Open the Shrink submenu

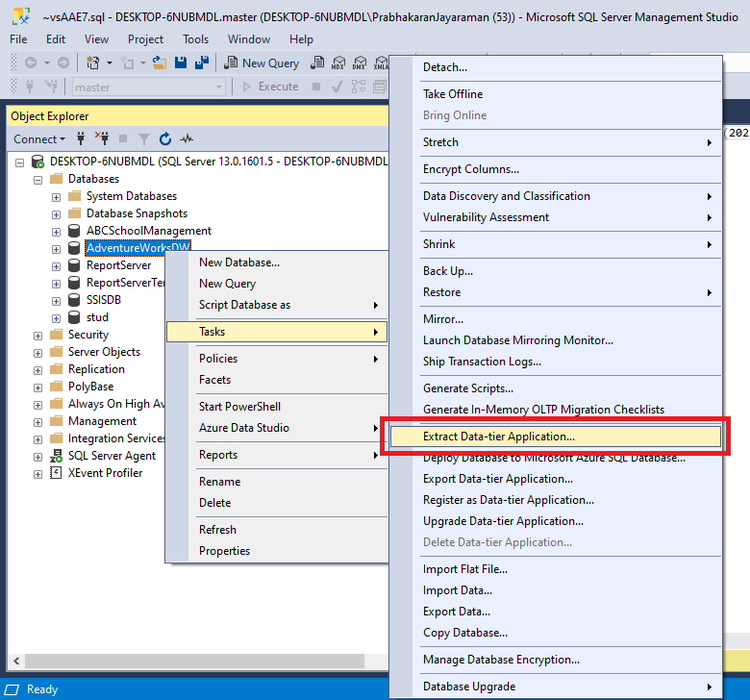[x=556, y=244]
